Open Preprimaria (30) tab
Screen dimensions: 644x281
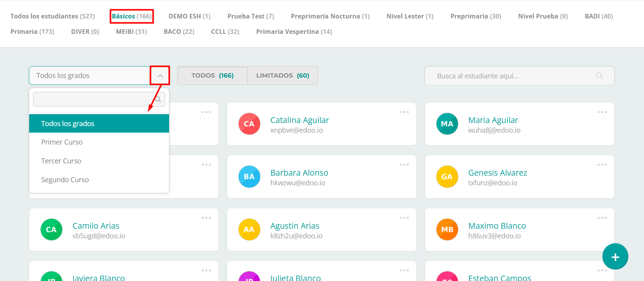pyautogui.click(x=476, y=16)
